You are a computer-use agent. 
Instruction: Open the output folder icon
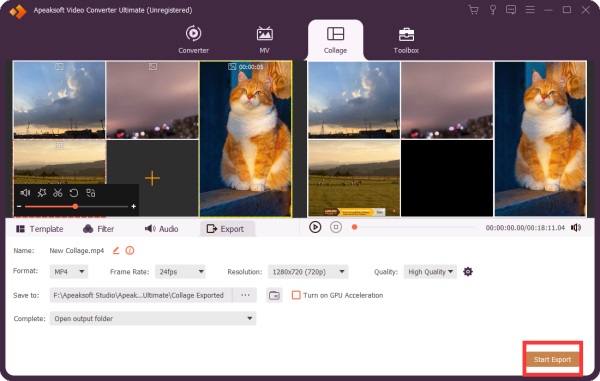(274, 295)
